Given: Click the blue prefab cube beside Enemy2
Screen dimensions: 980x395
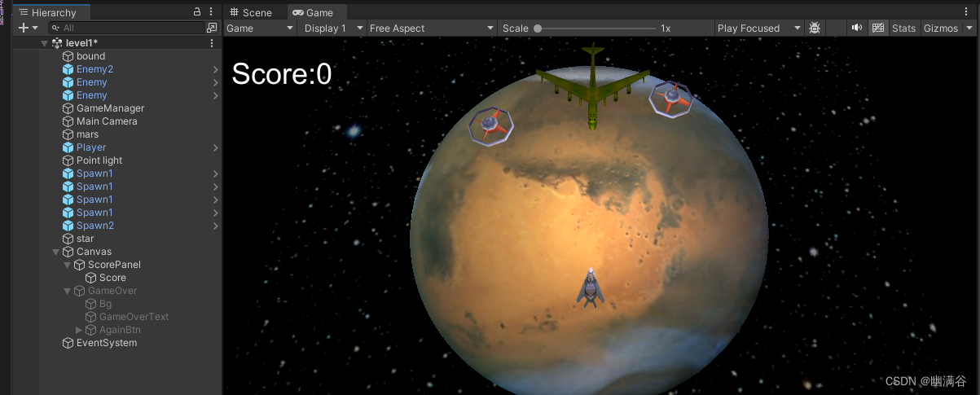Looking at the screenshot, I should pos(68,69).
